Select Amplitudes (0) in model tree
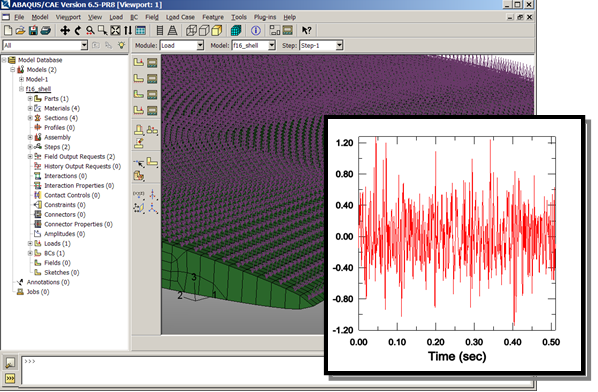The height and width of the screenshot is (392, 598). (64, 234)
